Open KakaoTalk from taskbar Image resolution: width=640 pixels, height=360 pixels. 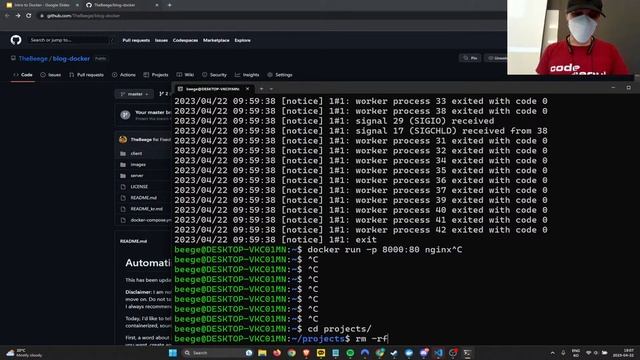coord(321,353)
